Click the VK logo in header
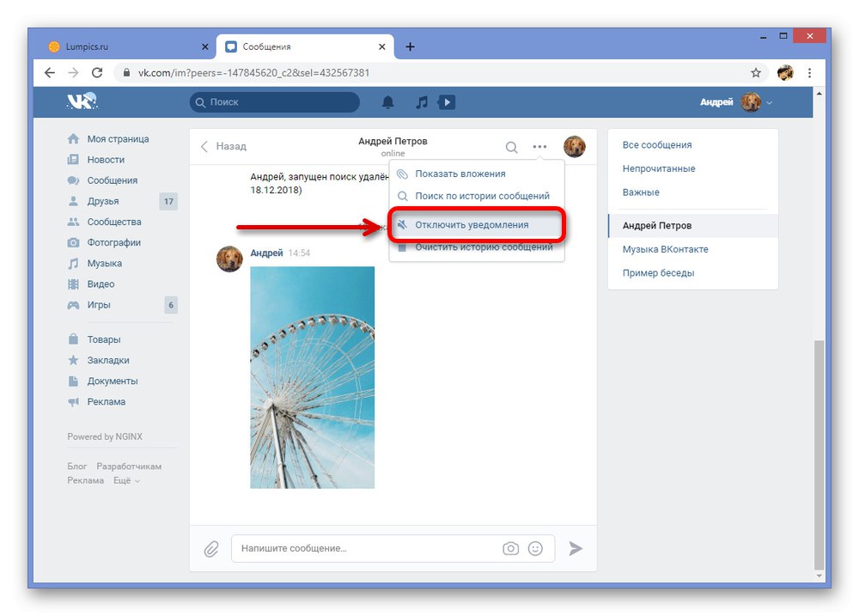The height and width of the screenshot is (616, 859). 82,101
